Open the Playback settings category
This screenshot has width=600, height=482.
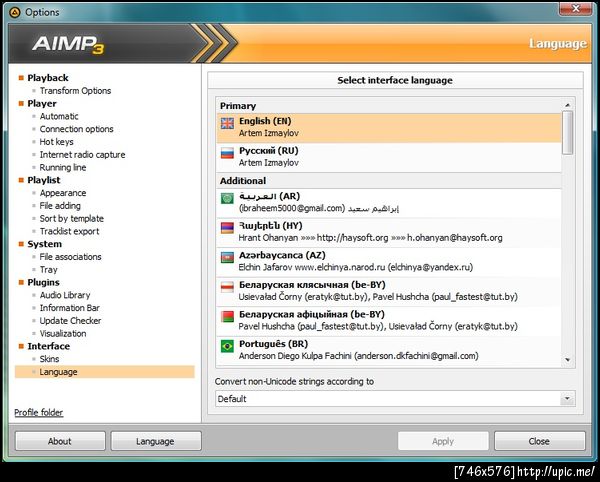pos(48,78)
